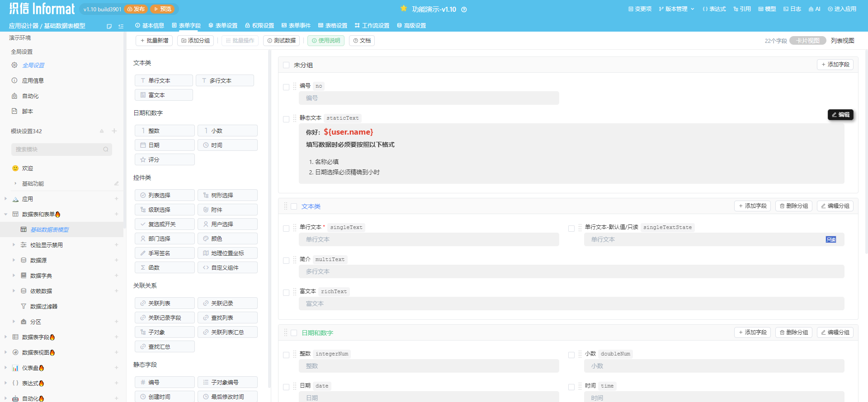Add an 附件 attachment control
The image size is (868, 402).
click(x=227, y=210)
